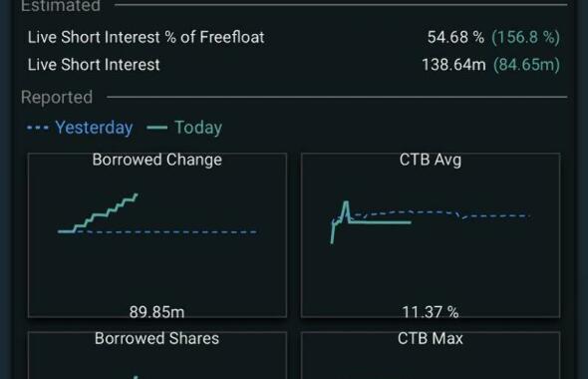
Task: Click the 138.64m short interest value
Action: (x=453, y=65)
